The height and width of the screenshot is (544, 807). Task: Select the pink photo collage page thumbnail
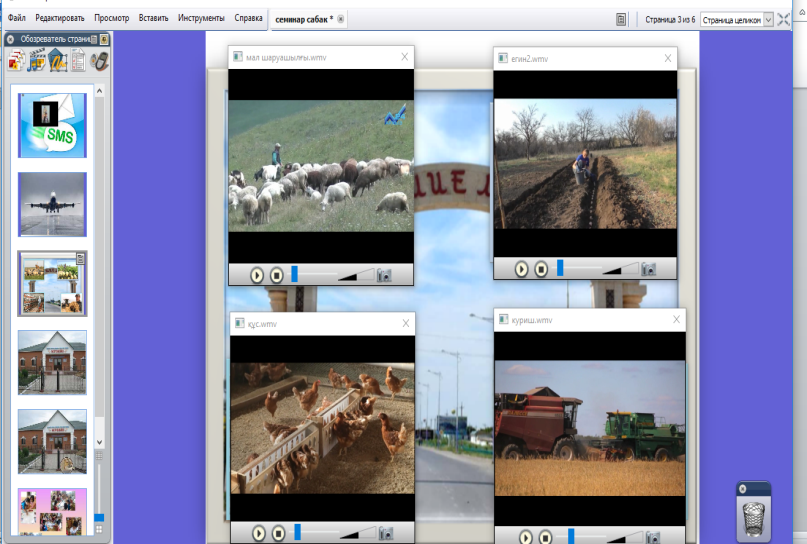[52, 512]
